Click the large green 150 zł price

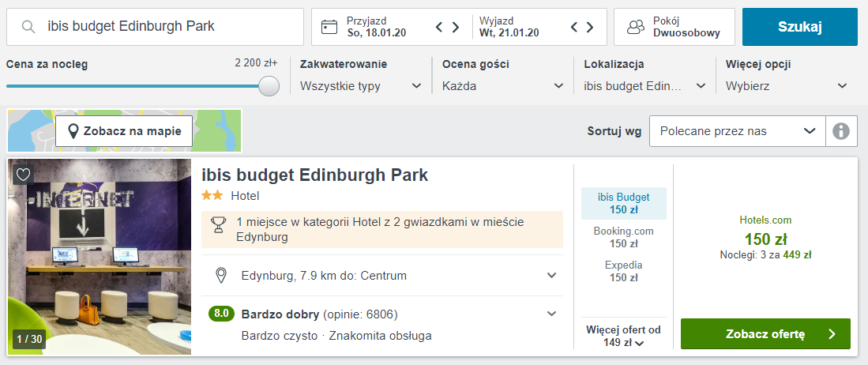[765, 239]
